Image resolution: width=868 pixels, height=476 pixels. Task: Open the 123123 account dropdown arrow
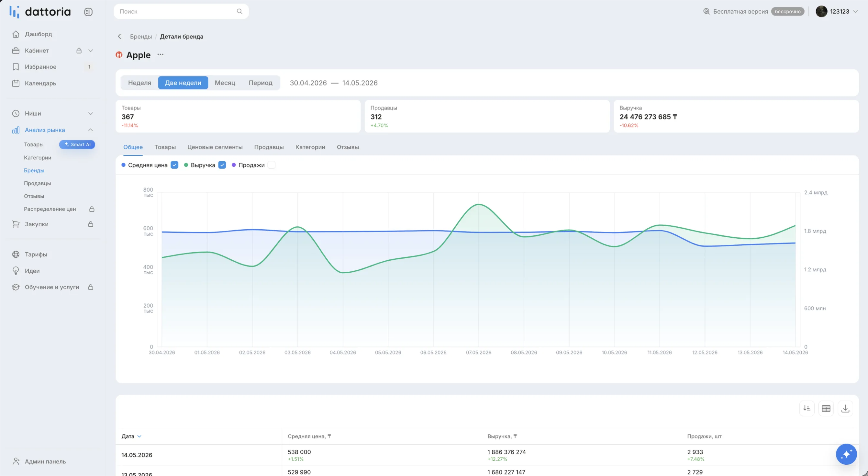(855, 11)
